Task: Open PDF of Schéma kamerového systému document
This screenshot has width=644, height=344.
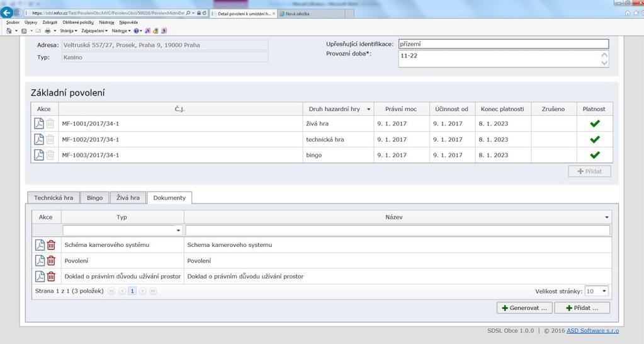Action: [40, 245]
